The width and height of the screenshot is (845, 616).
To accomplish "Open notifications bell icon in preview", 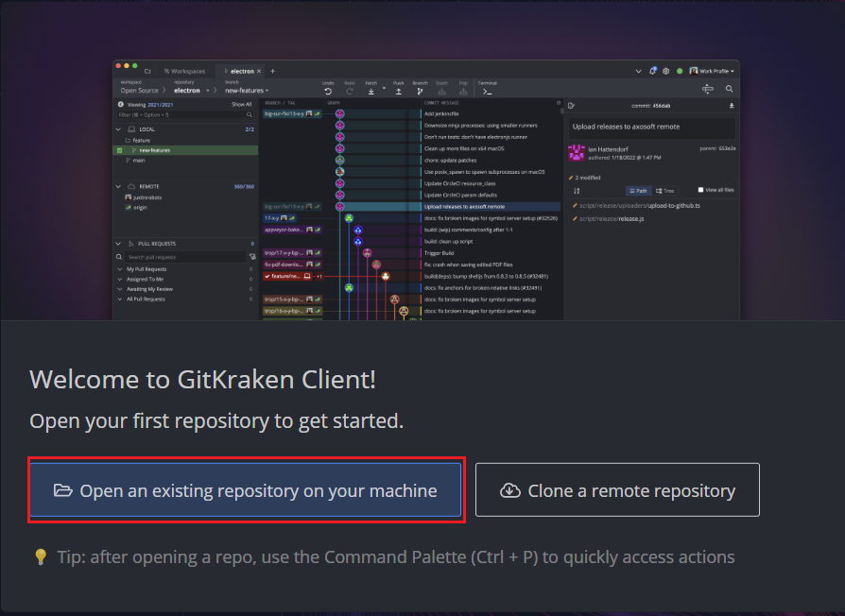I will coord(652,71).
